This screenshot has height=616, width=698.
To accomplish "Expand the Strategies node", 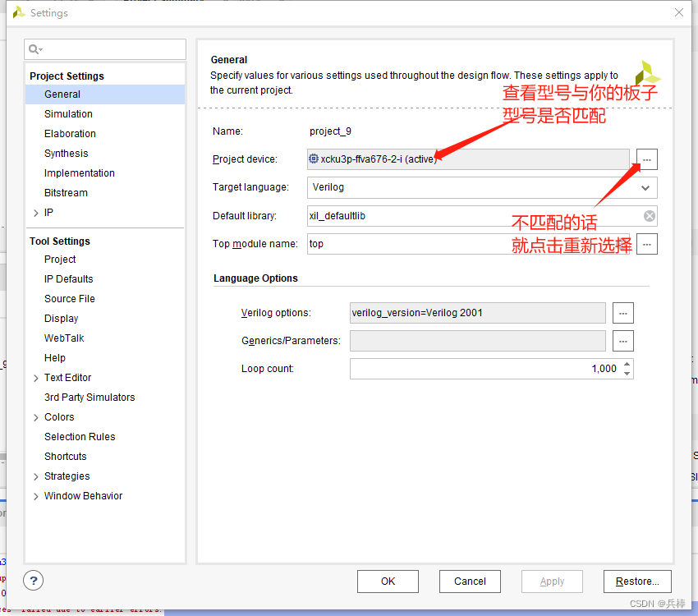I will pyautogui.click(x=36, y=476).
